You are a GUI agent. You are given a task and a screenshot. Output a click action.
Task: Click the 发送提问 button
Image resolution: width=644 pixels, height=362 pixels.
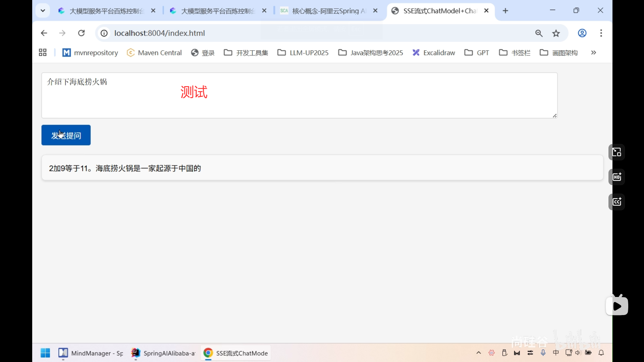tap(66, 135)
